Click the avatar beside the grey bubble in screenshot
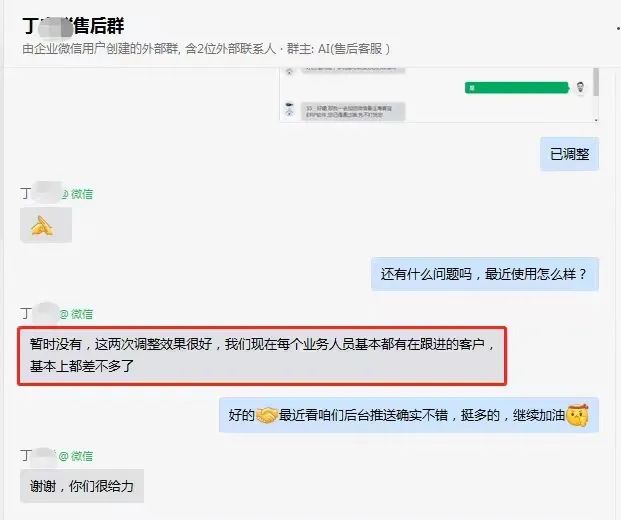Viewport: 621px width, 520px height. pyautogui.click(x=290, y=109)
